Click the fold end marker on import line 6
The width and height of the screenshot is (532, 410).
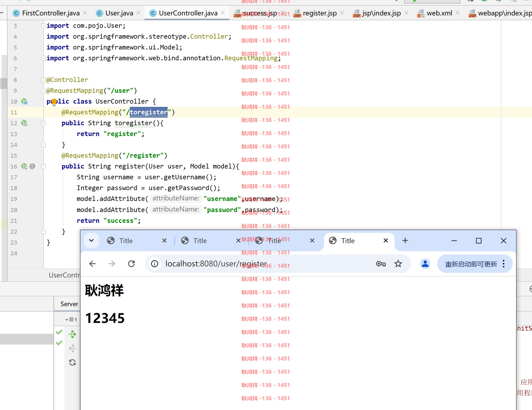coord(43,58)
